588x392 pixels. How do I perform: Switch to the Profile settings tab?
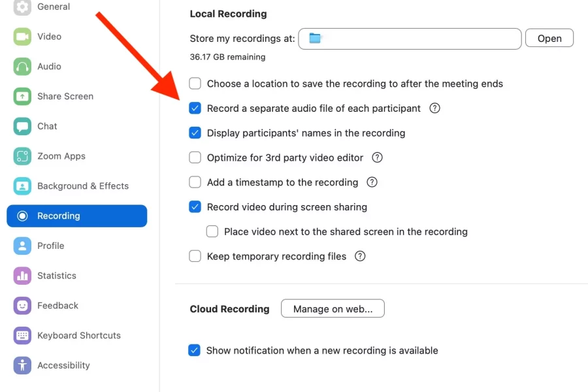point(22,246)
